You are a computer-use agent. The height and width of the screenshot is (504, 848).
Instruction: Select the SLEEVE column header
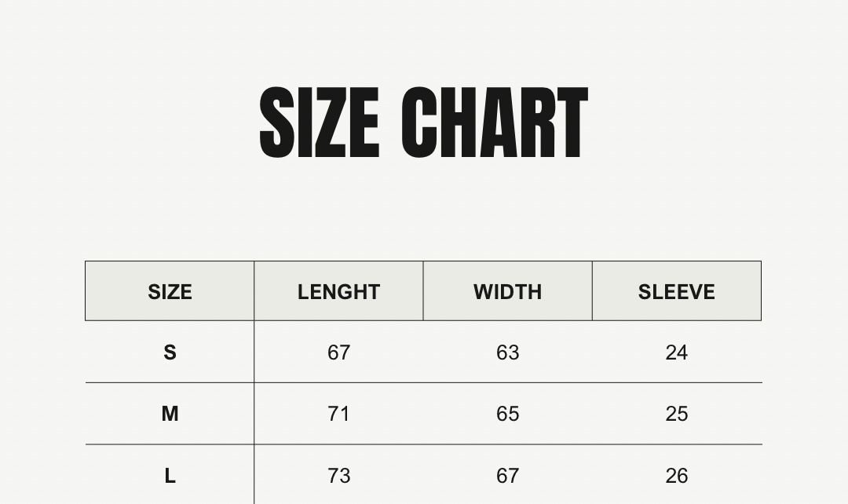coord(677,291)
